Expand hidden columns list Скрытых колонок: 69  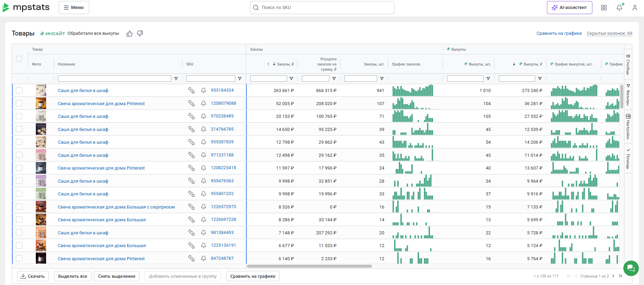coord(610,33)
